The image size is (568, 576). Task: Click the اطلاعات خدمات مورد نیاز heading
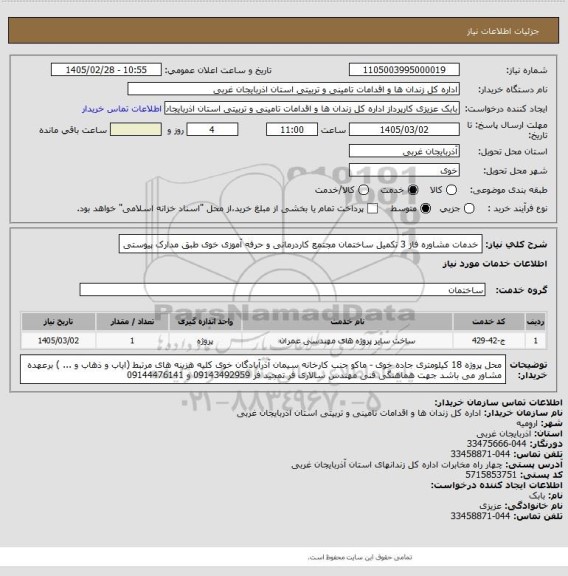pyautogui.click(x=495, y=264)
